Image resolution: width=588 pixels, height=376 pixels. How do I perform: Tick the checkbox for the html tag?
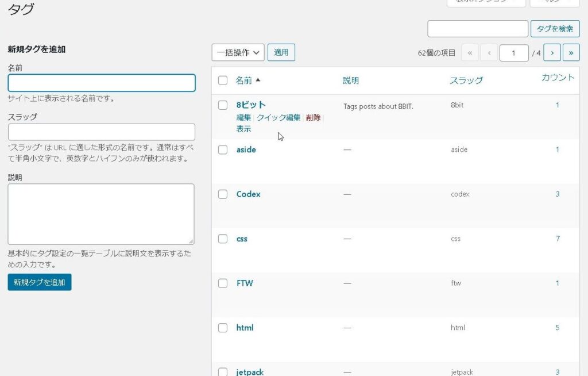pyautogui.click(x=223, y=328)
